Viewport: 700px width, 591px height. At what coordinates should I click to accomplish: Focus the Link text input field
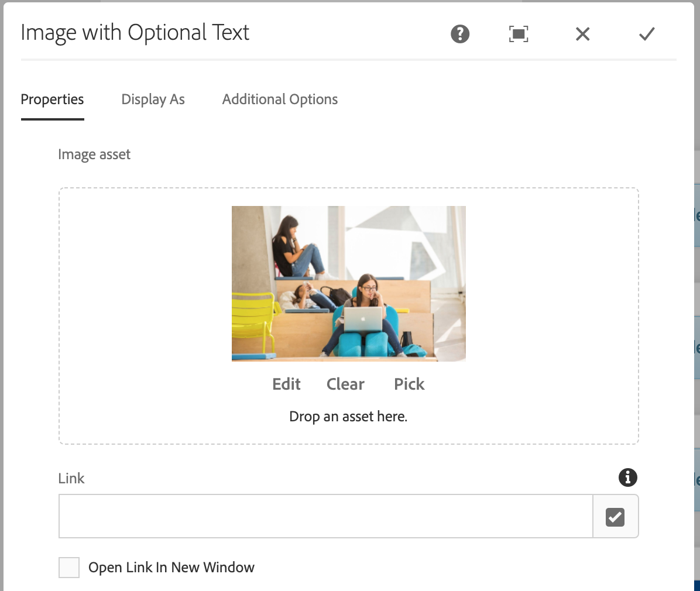click(x=325, y=517)
